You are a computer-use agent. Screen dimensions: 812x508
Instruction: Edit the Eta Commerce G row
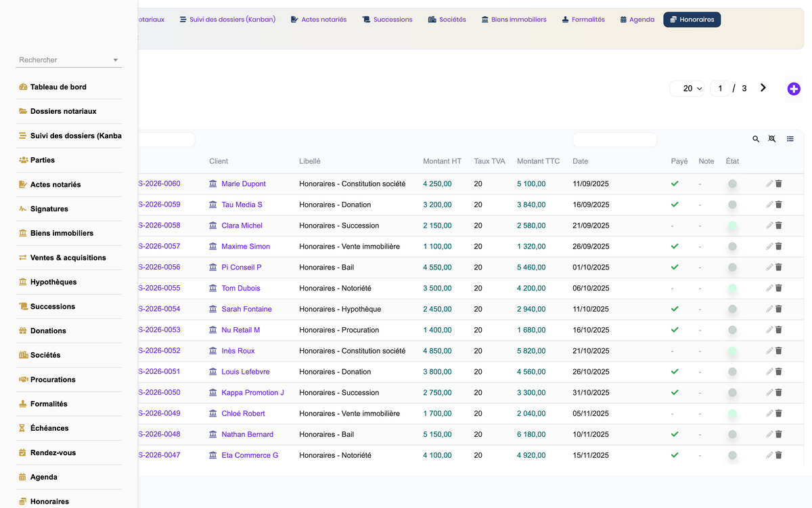tap(769, 455)
